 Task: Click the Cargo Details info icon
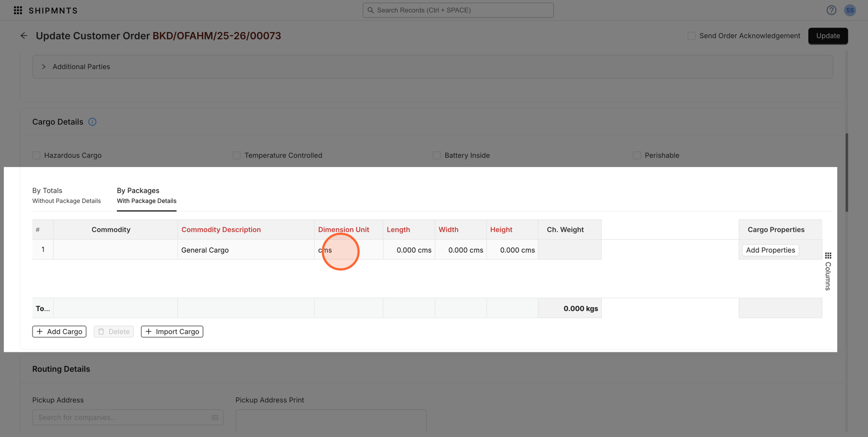click(x=92, y=122)
